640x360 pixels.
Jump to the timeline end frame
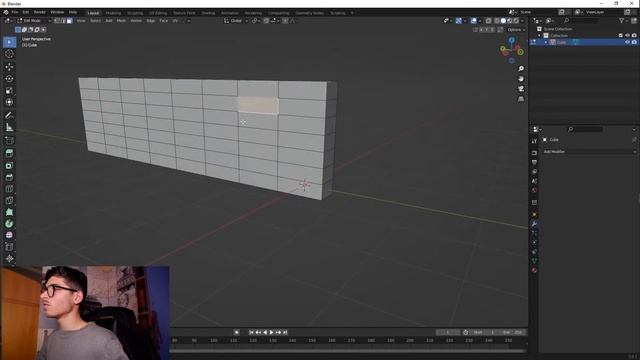285,332
